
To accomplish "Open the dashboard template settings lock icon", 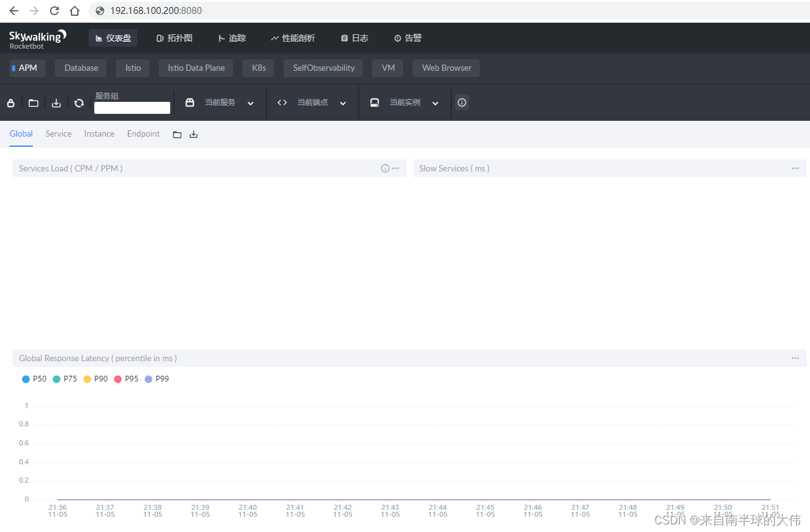I will 10,102.
